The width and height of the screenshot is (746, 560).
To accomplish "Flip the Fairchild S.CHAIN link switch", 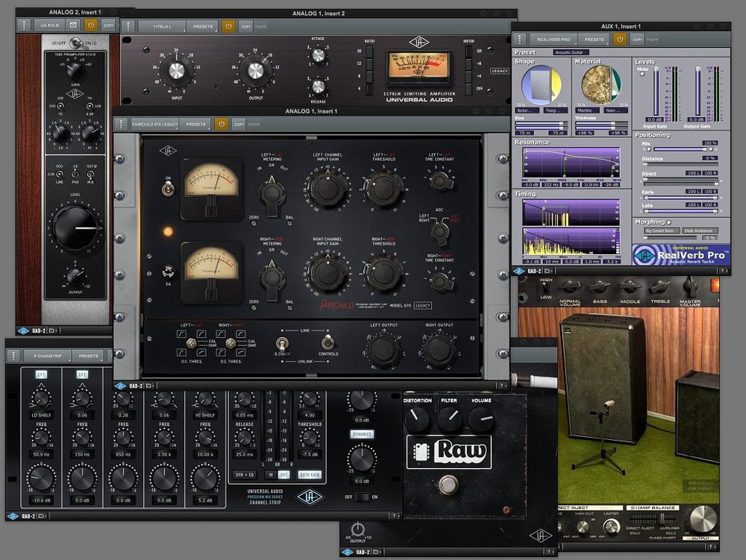I will [282, 344].
